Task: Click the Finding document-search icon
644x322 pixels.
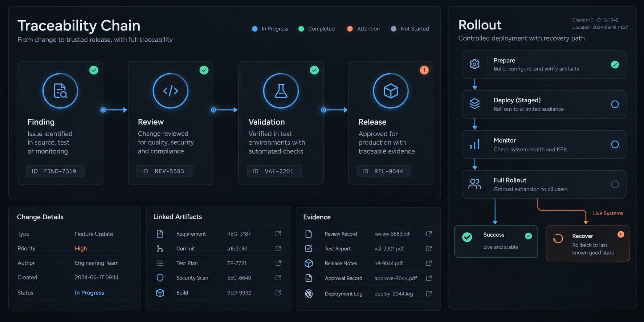Action: (60, 91)
